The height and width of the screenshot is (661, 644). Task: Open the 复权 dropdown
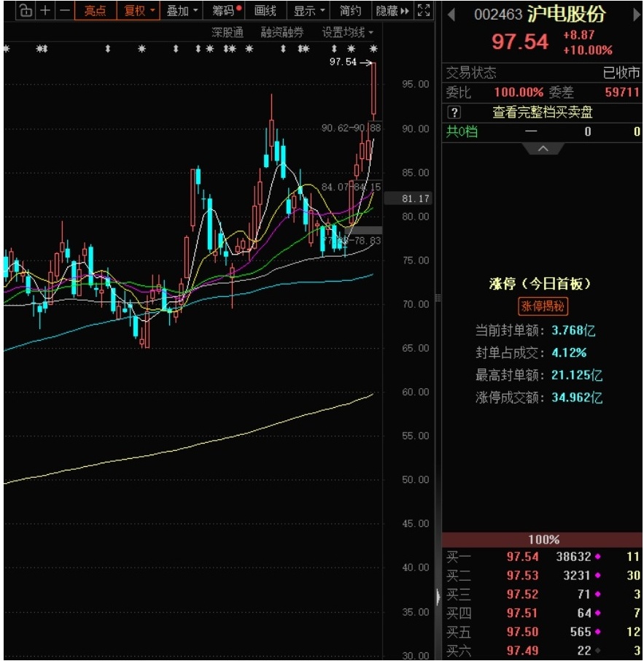139,11
